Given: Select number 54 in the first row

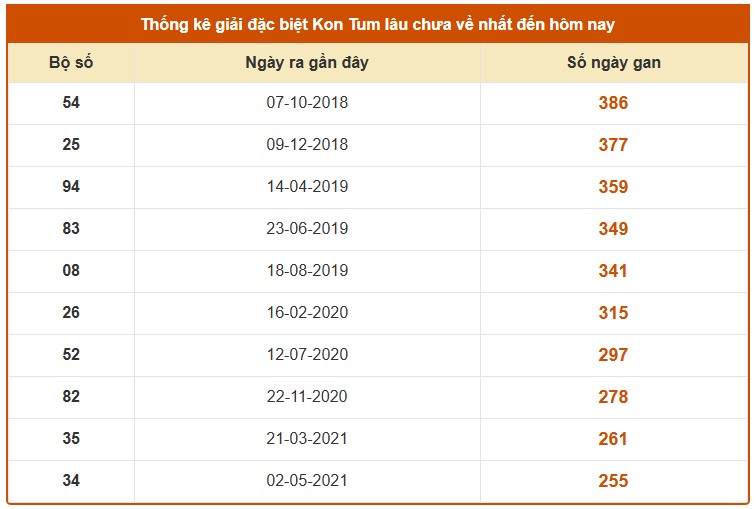Looking at the screenshot, I should (71, 103).
